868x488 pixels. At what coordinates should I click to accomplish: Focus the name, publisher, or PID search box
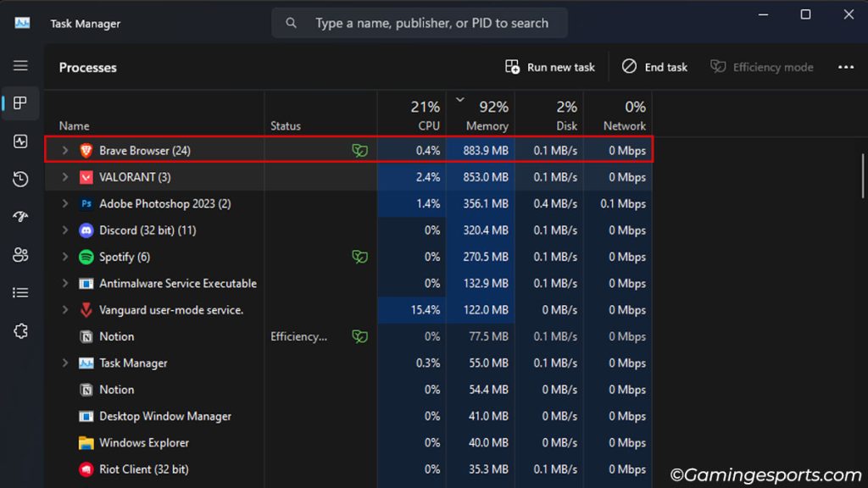click(419, 23)
